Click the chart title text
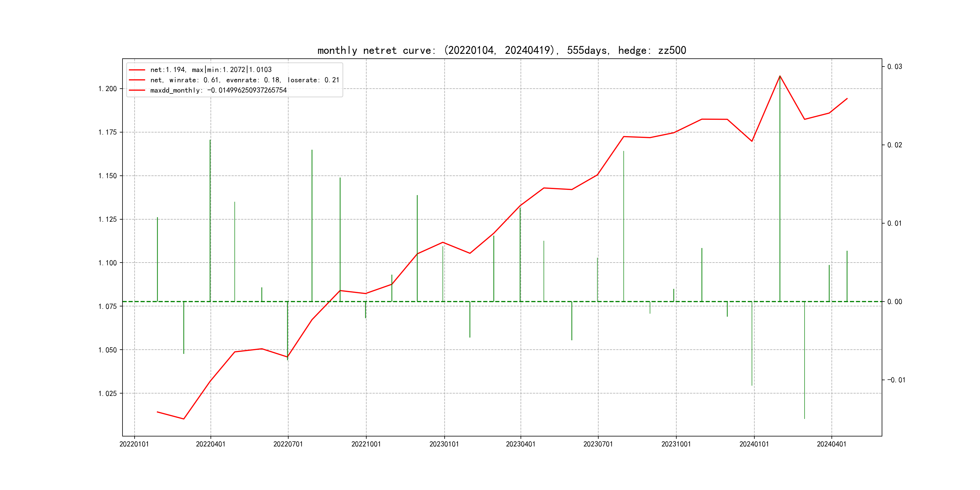This screenshot has height=490, width=980. pos(501,50)
